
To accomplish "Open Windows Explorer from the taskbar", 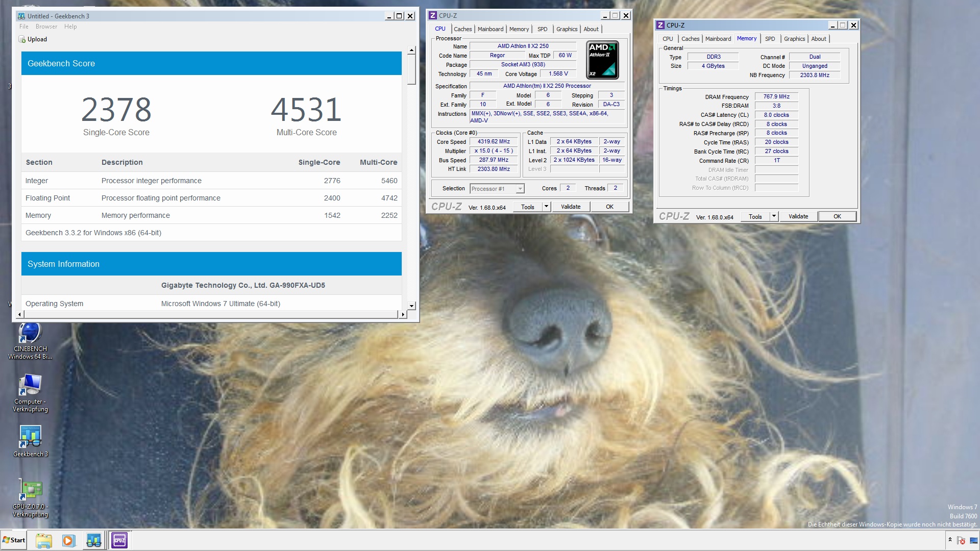I will (44, 540).
